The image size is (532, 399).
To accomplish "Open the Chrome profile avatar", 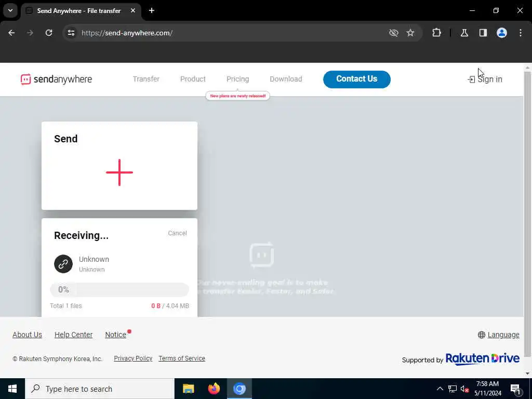I will coord(502,33).
